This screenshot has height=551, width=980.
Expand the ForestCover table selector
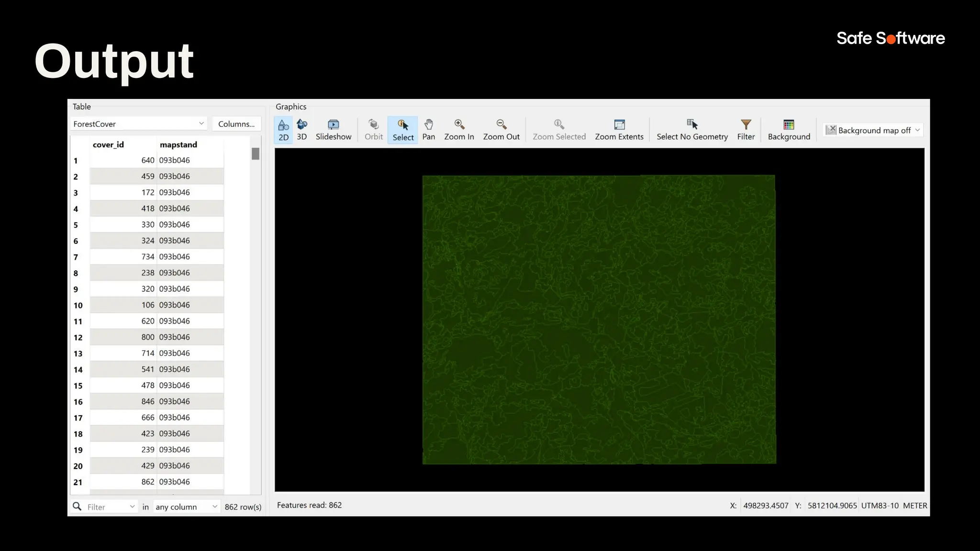(x=139, y=124)
